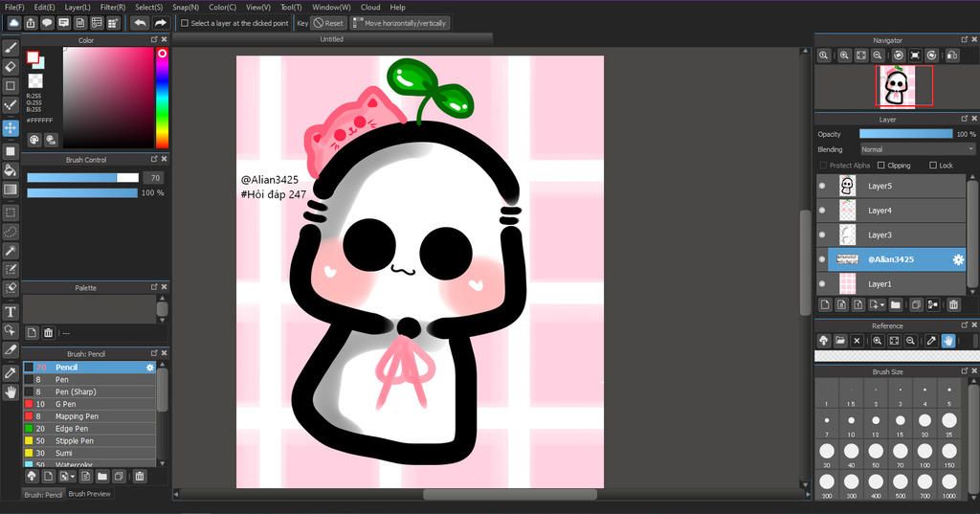980x514 pixels.
Task: Zoom out using Navigator magnifier minus
Action: pos(878,56)
